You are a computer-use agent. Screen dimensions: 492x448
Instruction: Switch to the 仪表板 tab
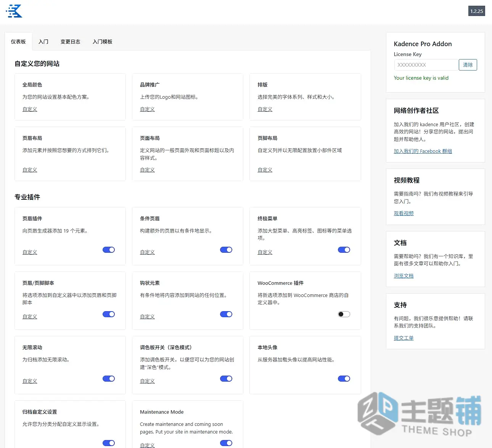point(18,42)
